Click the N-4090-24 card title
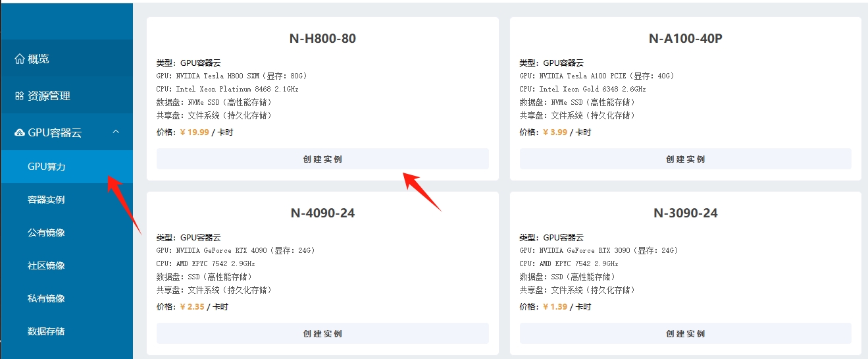 (322, 213)
